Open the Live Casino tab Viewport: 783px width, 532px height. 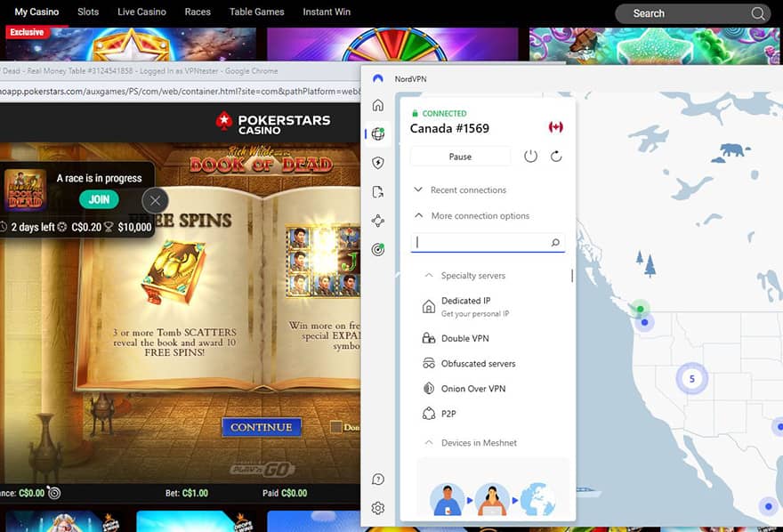click(141, 12)
